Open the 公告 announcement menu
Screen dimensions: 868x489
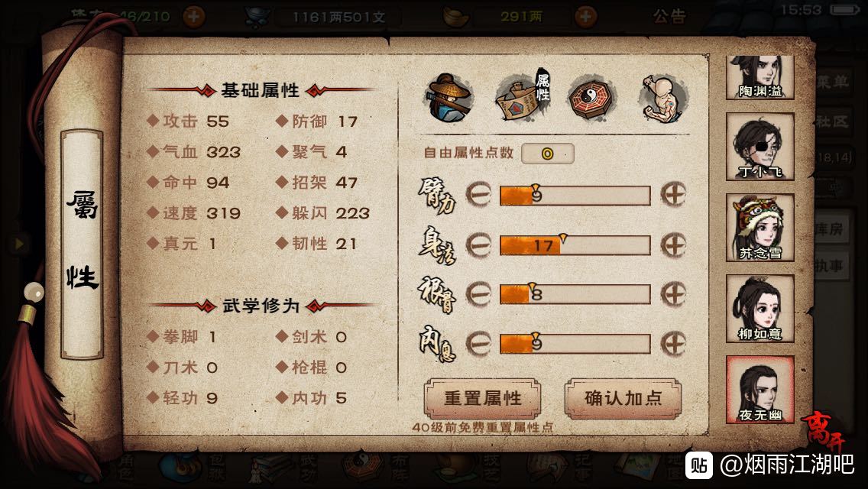pos(669,17)
